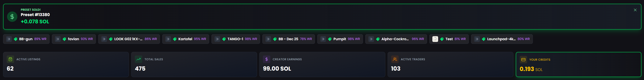Dismiss the Preset Sold notification

tap(635, 10)
